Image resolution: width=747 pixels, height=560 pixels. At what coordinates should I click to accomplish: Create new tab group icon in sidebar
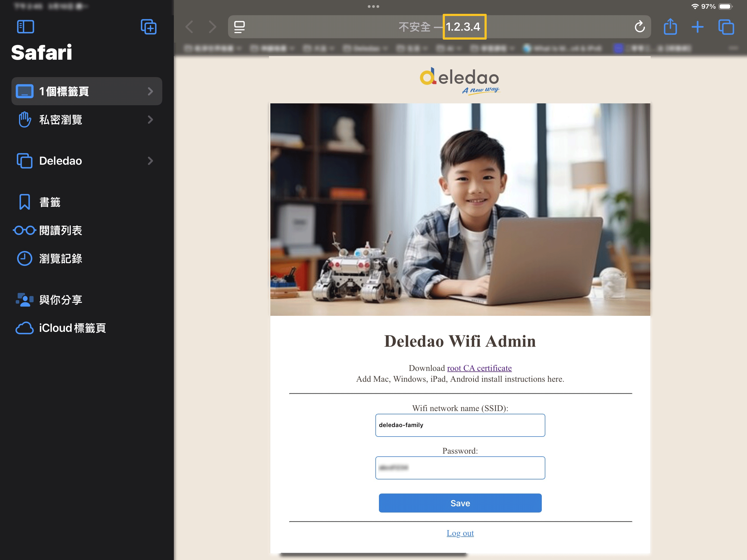click(x=148, y=27)
